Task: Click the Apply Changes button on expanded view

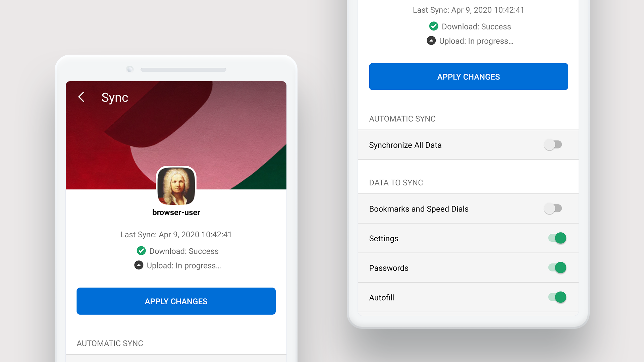Action: pyautogui.click(x=468, y=76)
